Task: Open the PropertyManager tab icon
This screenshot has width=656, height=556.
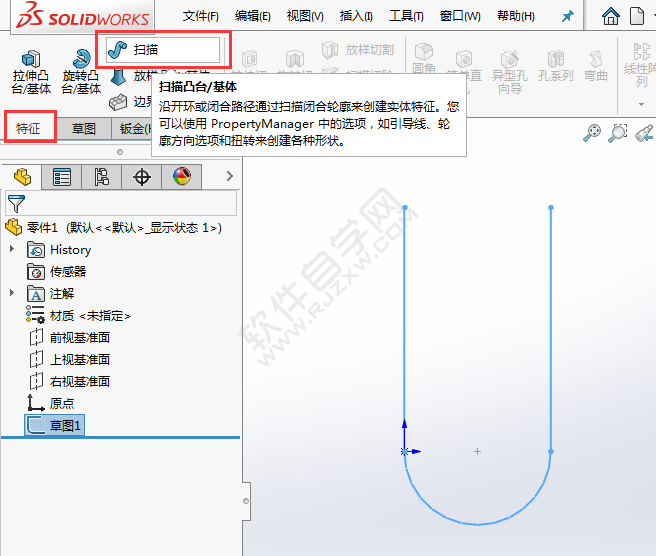Action: 62,177
